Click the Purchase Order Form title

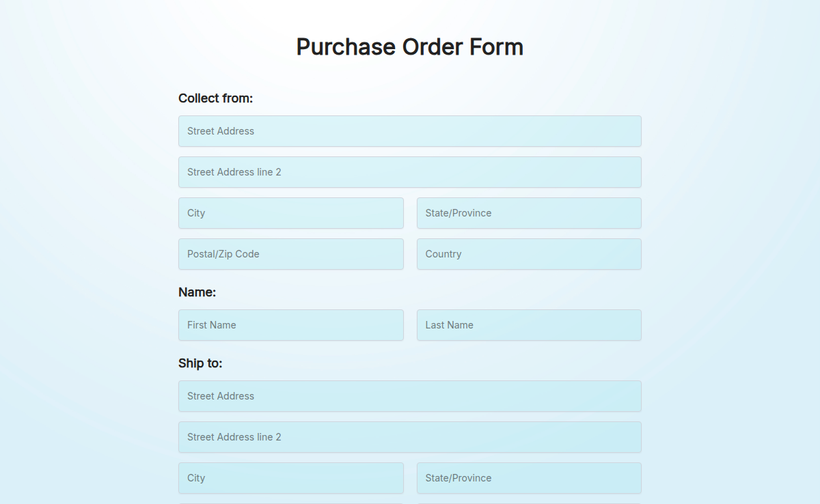tap(409, 46)
